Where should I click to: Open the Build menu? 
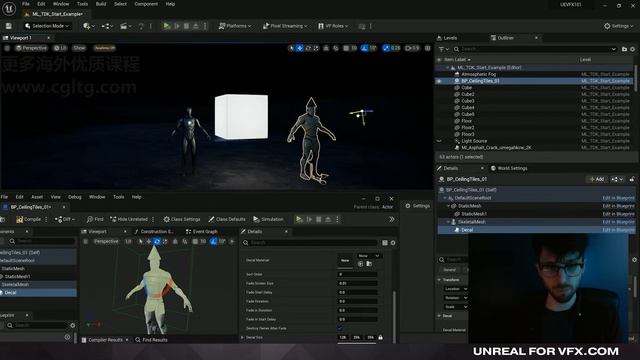tap(101, 4)
